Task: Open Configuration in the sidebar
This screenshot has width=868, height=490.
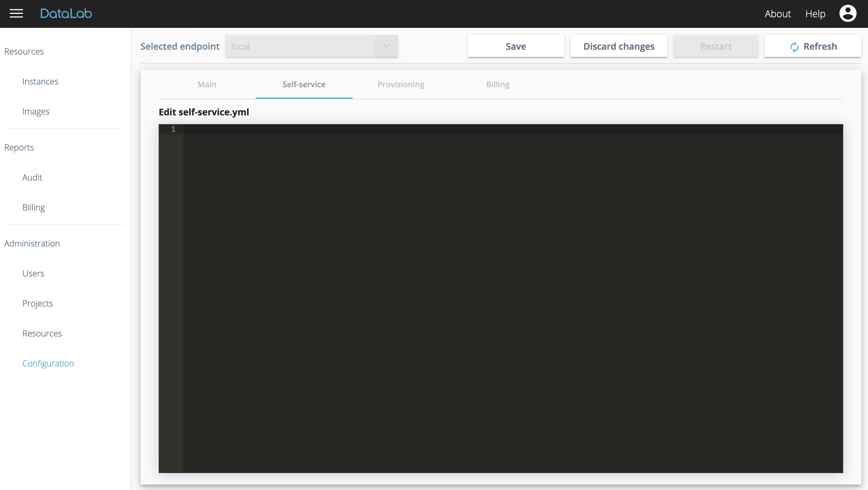Action: pyautogui.click(x=48, y=363)
